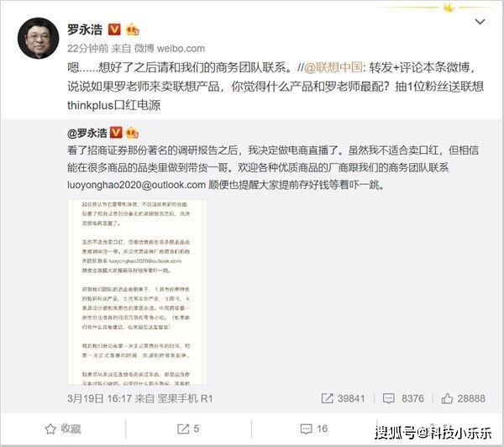The width and height of the screenshot is (504, 447).
Task: Open Luo Yonghao's profile avatar
Action: click(39, 39)
